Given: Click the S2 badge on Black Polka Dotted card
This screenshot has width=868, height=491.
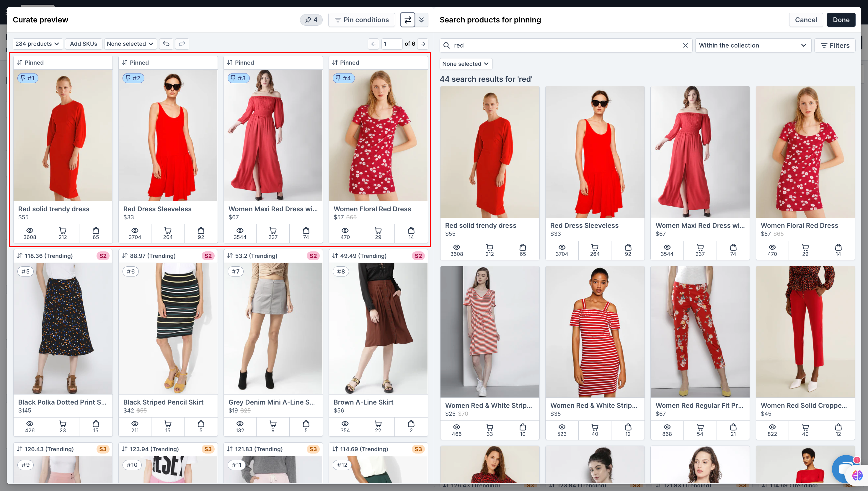Looking at the screenshot, I should pyautogui.click(x=103, y=256).
